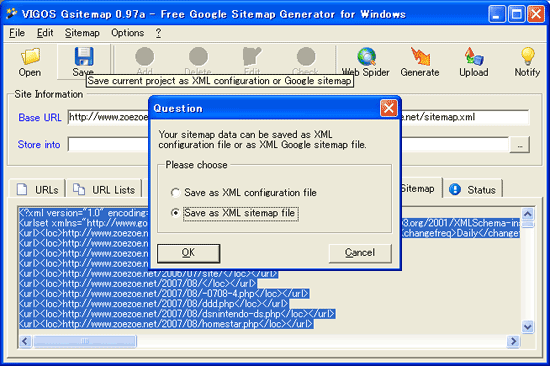Open the Edit menu
The height and width of the screenshot is (366, 550).
pyautogui.click(x=45, y=33)
